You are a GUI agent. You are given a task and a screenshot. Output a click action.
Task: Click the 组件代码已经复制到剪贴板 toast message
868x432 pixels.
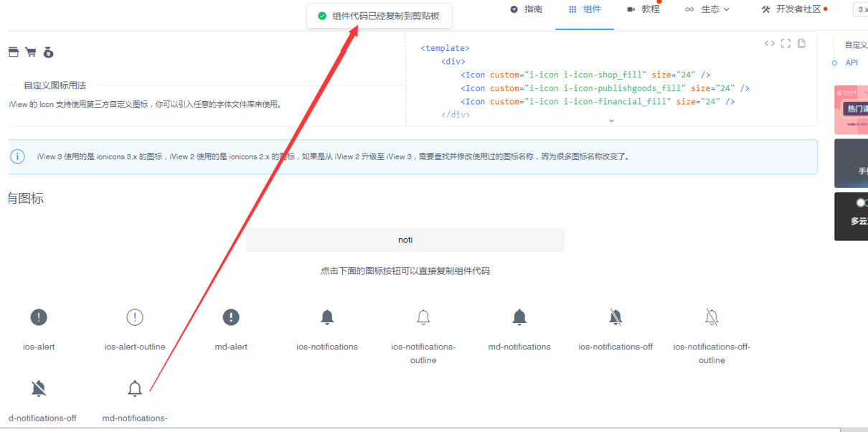click(379, 16)
